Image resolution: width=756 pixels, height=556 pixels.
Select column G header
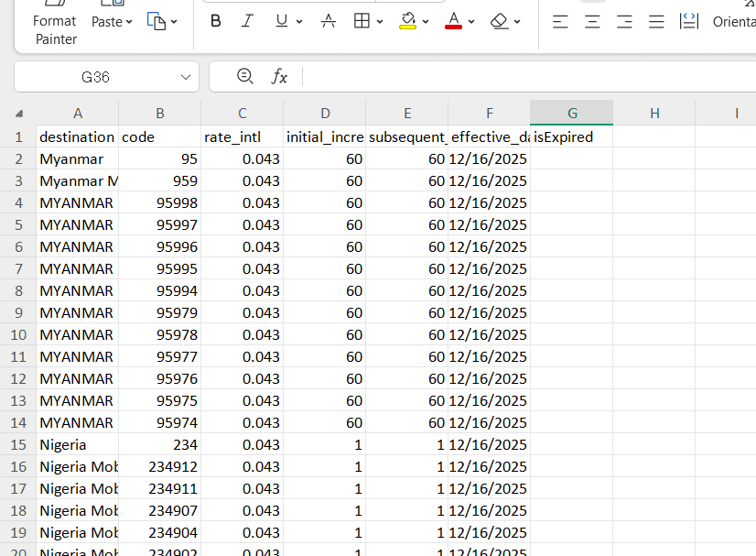572,114
